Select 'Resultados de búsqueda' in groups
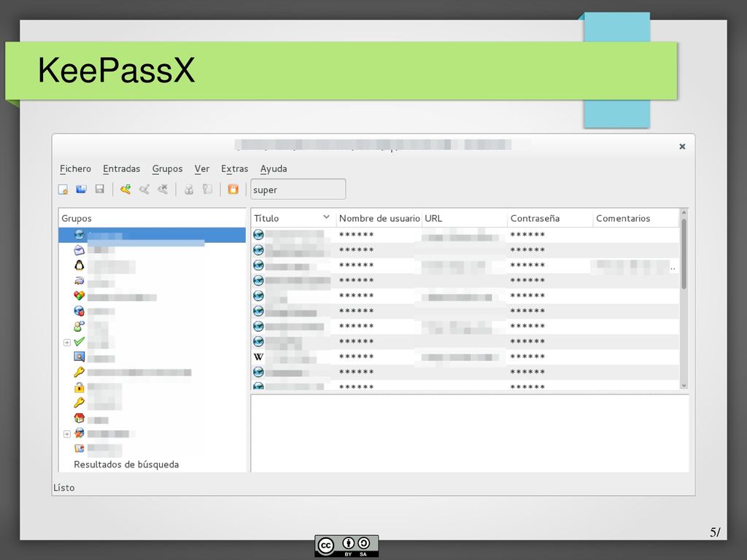The height and width of the screenshot is (560, 747). pos(126,464)
